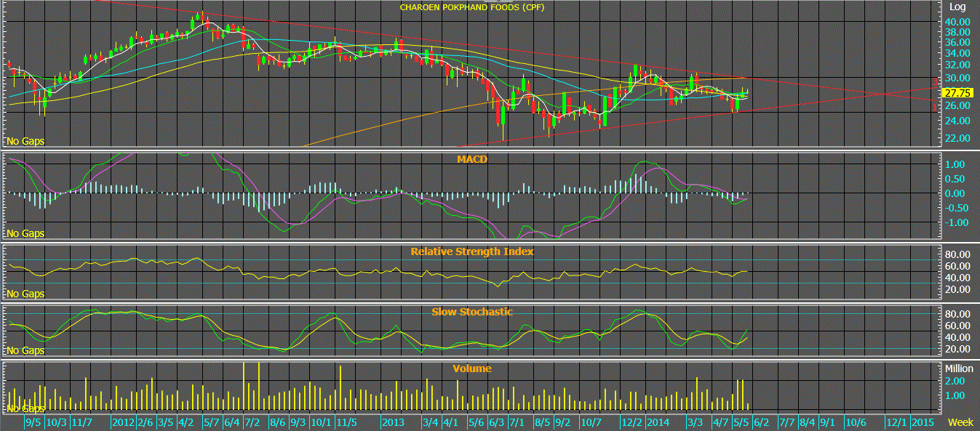Select the Slow Stochastic panel title
The height and width of the screenshot is (431, 980).
pyautogui.click(x=471, y=312)
